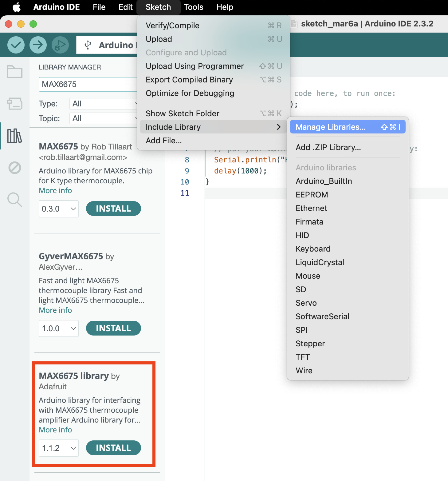Open the Help menu

(x=225, y=7)
